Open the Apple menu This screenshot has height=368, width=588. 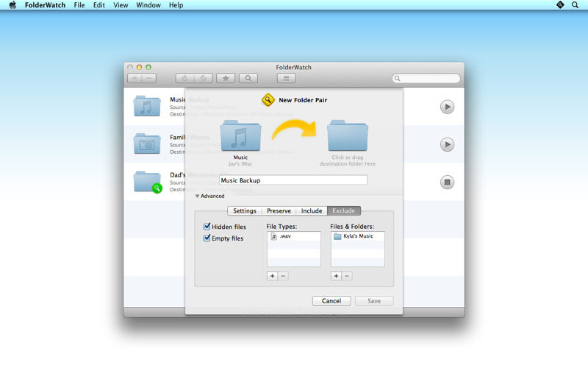(12, 5)
